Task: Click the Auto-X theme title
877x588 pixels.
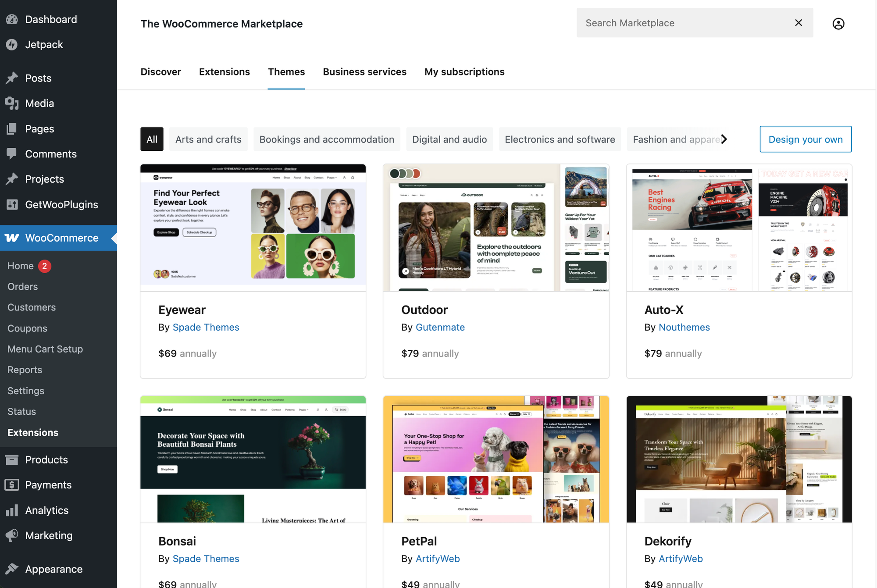Action: (664, 310)
